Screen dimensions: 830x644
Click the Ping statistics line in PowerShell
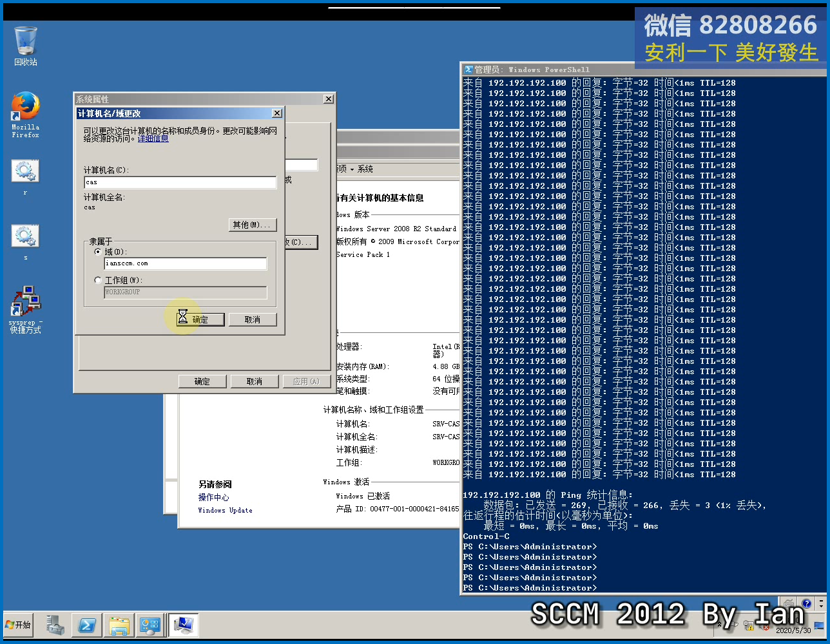(x=548, y=495)
